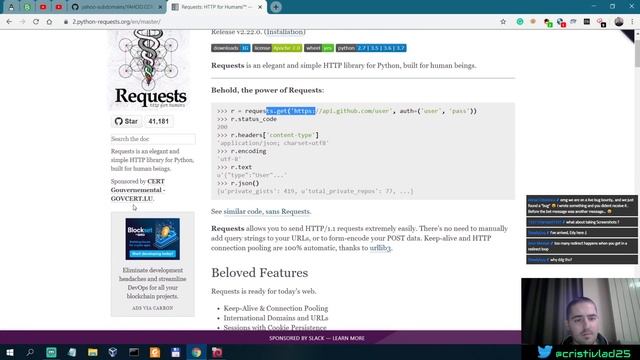640x360 pixels.
Task: Switch to the pinned green circle tab
Action: tap(27, 7)
